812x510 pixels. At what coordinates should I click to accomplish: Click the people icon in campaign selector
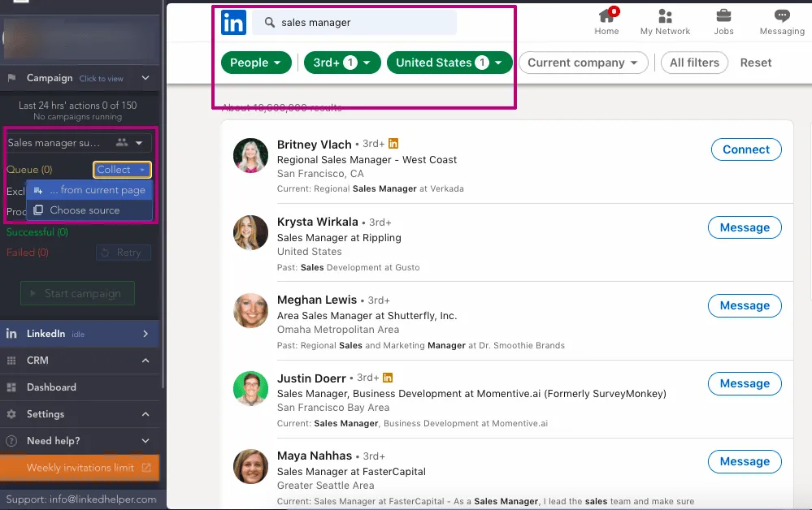(x=122, y=143)
